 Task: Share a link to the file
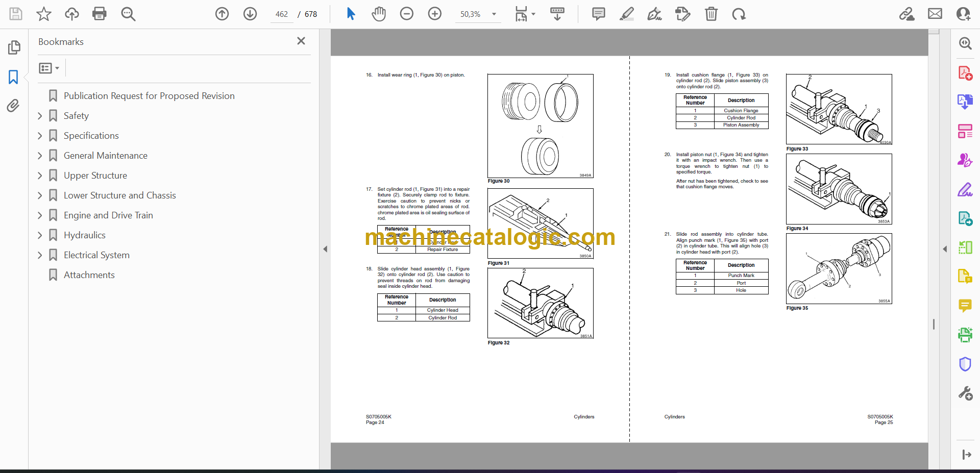907,14
